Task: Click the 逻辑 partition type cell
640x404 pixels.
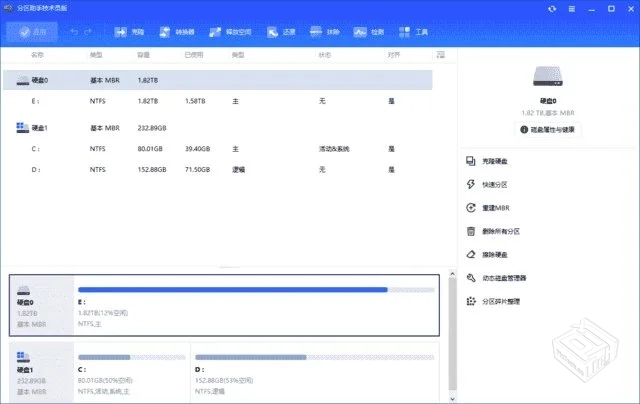Action: point(238,169)
